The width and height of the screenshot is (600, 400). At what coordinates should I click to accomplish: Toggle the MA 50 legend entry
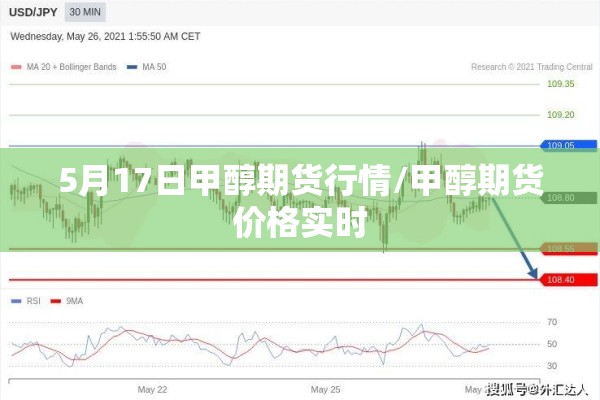[x=147, y=67]
